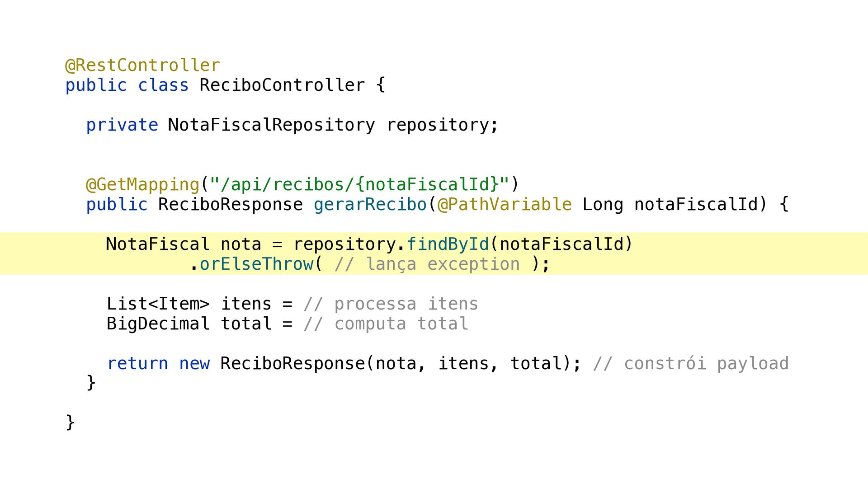Image resolution: width=868 pixels, height=488 pixels.
Task: Click the orElseThrow method call
Action: [256, 264]
